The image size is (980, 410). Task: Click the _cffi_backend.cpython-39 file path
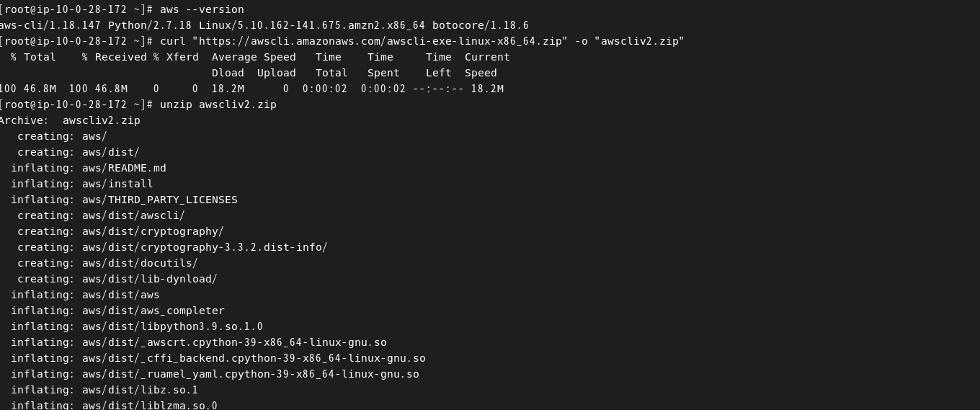coord(254,358)
